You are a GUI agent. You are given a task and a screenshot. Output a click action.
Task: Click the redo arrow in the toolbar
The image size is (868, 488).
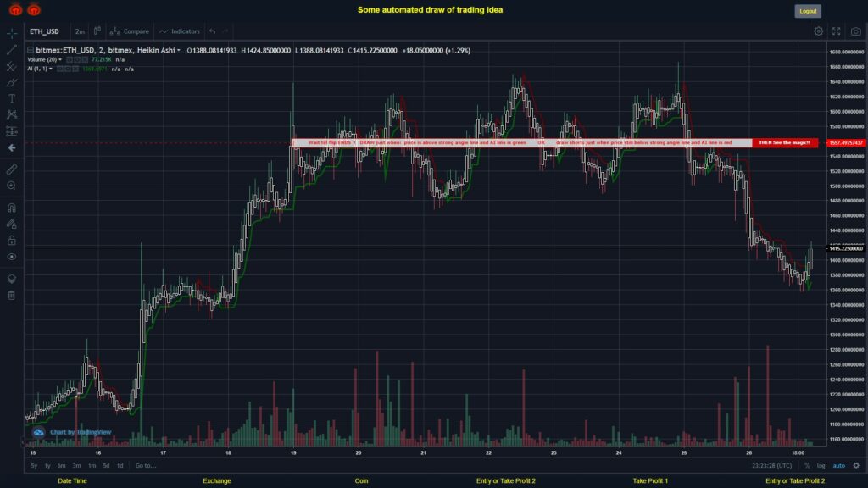[225, 31]
